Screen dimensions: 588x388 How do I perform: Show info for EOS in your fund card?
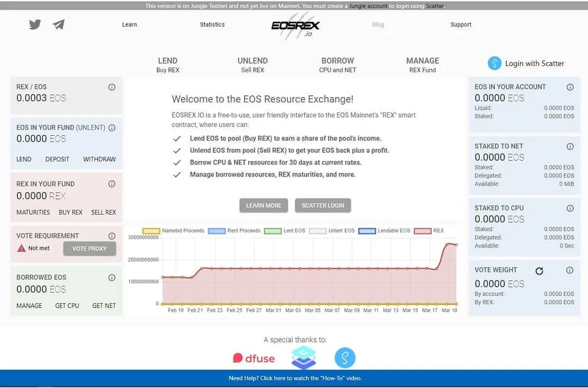(112, 128)
